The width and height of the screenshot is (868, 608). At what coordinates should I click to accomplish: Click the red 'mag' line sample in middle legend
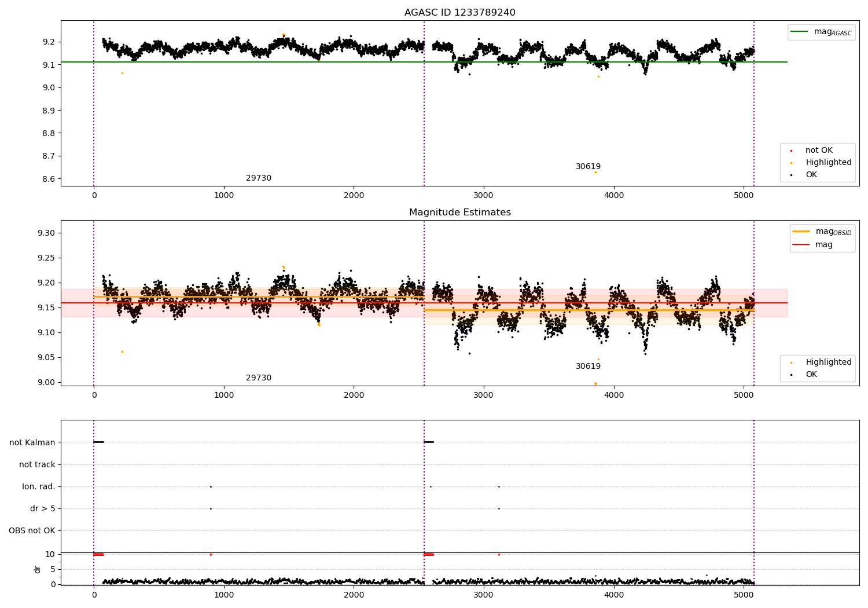[801, 244]
